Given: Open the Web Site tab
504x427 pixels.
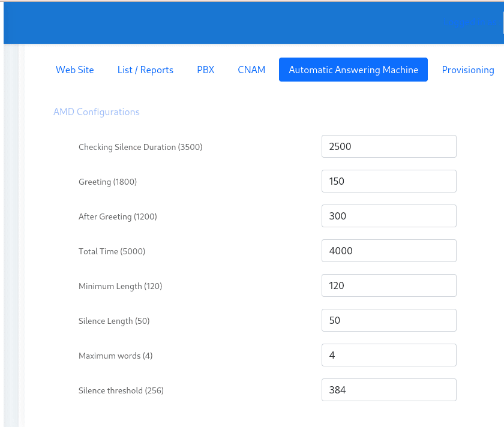Looking at the screenshot, I should (x=75, y=70).
